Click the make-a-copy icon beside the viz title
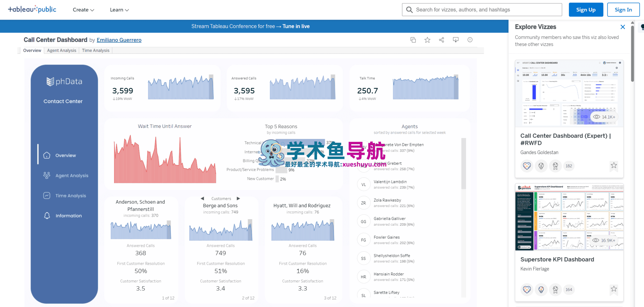This screenshot has width=644, height=307. point(413,40)
